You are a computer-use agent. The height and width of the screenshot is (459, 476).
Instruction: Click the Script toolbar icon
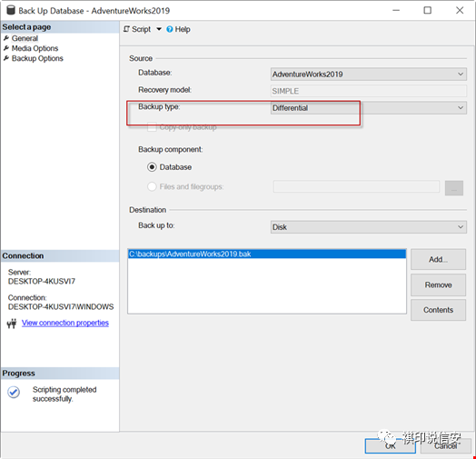126,29
